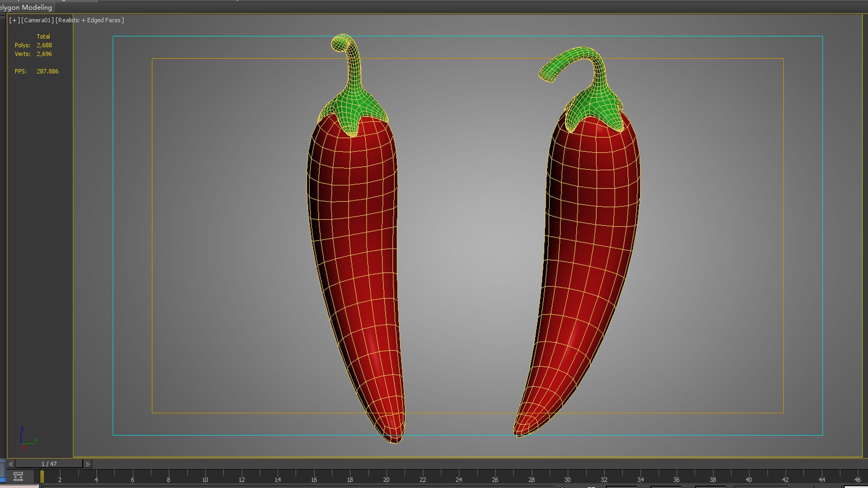Click the FPS value 287.886

coord(47,71)
